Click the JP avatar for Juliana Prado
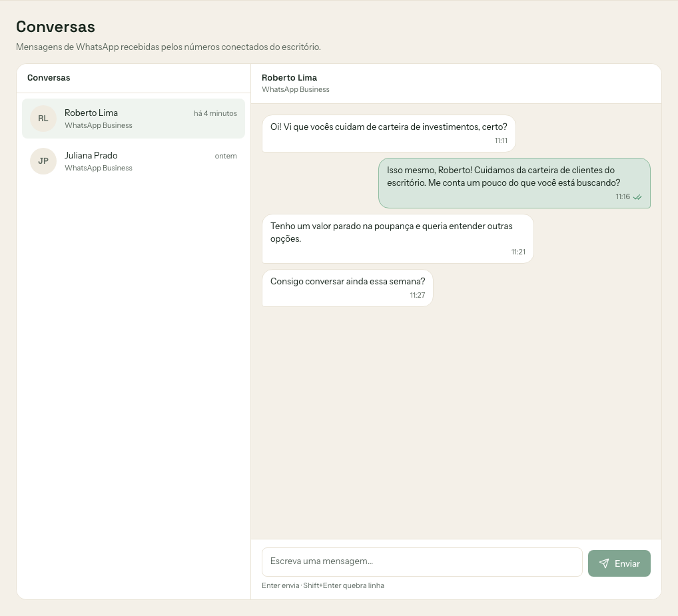This screenshot has height=616, width=678. (43, 161)
